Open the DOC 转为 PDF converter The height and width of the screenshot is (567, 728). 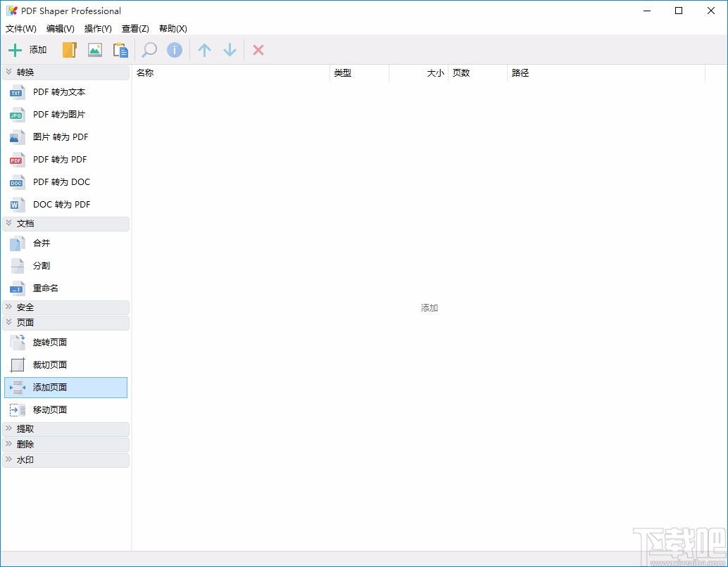coord(61,204)
